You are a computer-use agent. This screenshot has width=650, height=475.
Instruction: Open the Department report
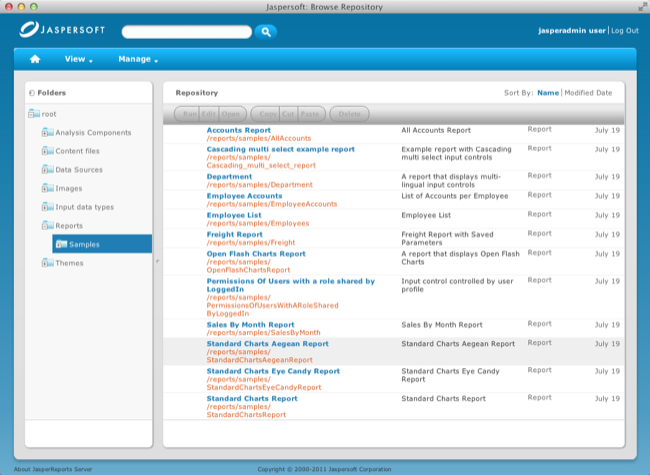[229, 177]
